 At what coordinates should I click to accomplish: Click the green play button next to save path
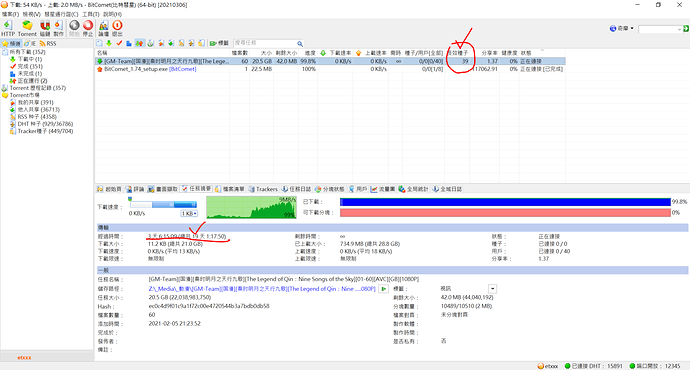pyautogui.click(x=384, y=289)
